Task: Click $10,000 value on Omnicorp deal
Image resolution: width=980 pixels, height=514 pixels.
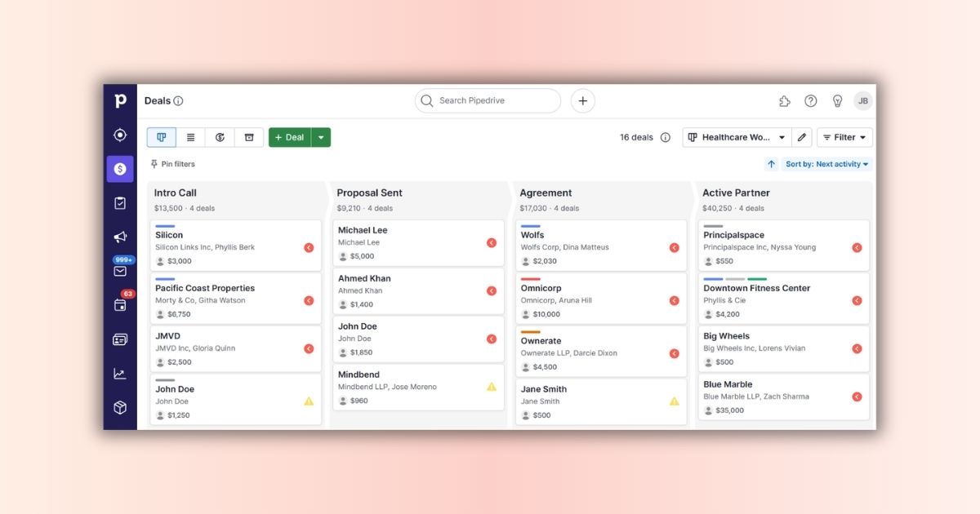Action: pos(547,314)
